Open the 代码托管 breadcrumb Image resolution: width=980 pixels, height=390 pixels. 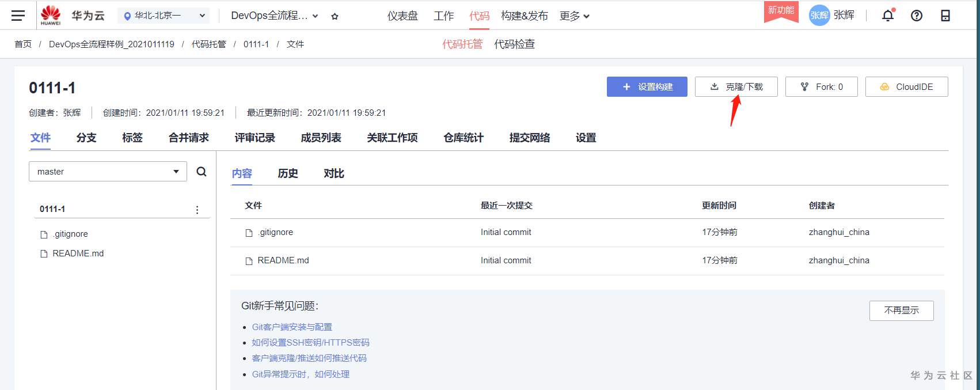(209, 44)
